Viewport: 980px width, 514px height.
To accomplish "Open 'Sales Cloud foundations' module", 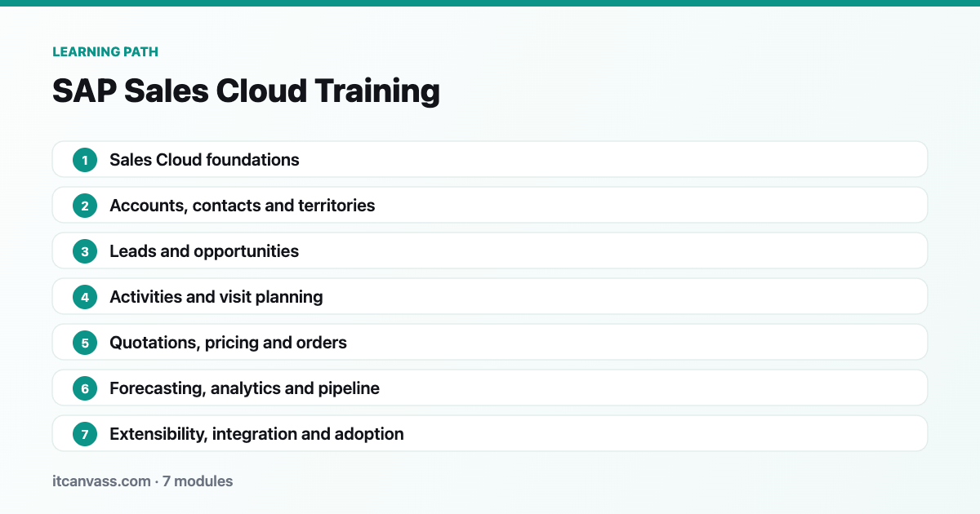I will [x=490, y=160].
